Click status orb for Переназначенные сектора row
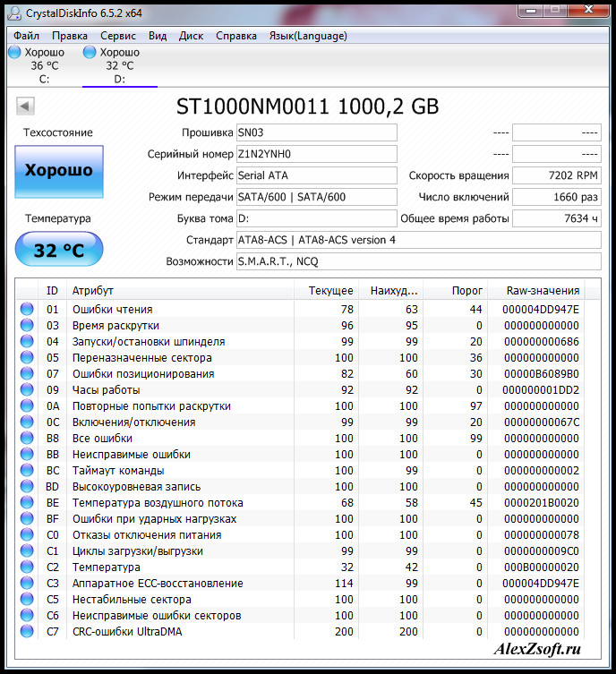616x674 pixels. [27, 357]
